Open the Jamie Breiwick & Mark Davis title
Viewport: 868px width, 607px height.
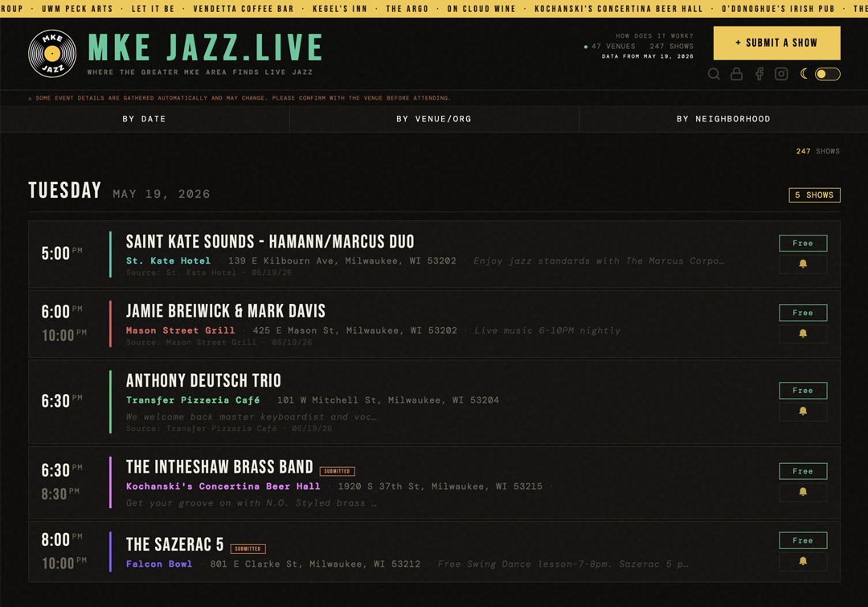(226, 311)
